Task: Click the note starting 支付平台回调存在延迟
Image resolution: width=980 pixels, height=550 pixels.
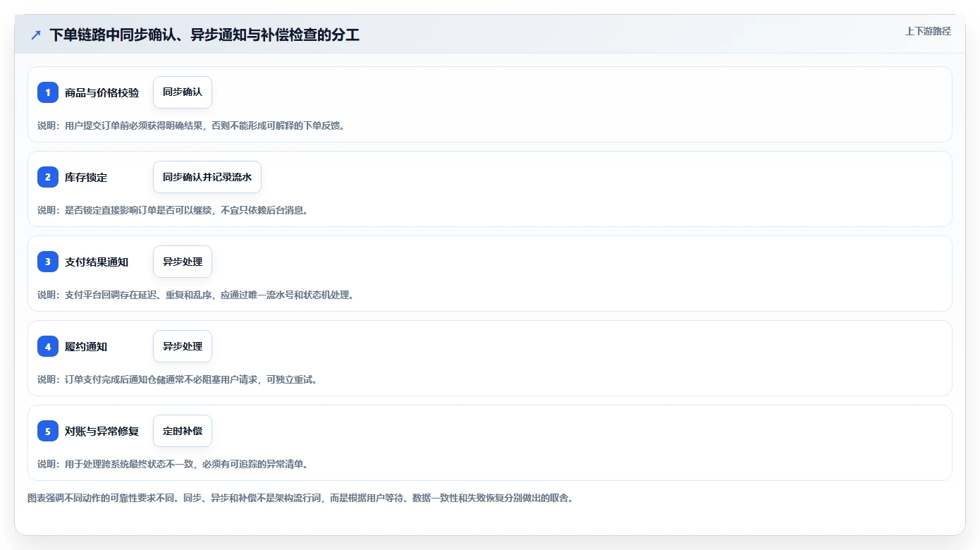Action: (196, 295)
